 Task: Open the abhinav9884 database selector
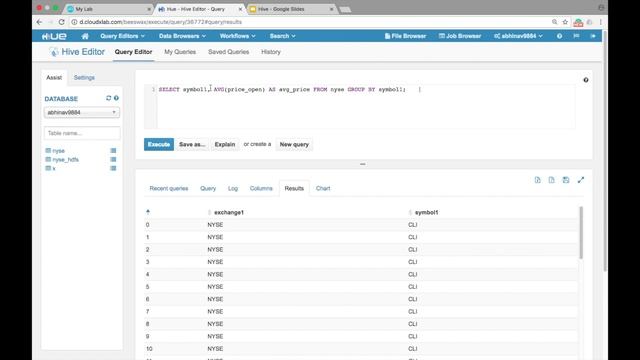[x=82, y=112]
